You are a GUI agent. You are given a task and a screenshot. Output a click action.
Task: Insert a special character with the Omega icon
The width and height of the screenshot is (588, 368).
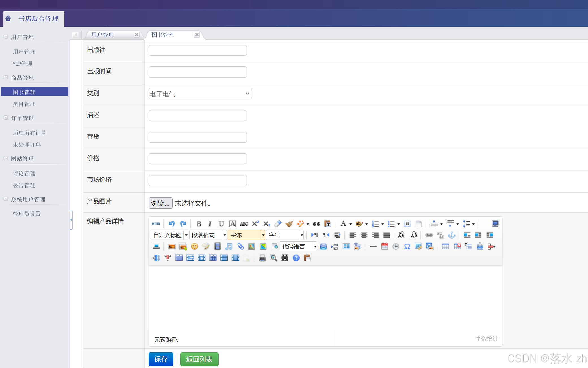coord(407,247)
